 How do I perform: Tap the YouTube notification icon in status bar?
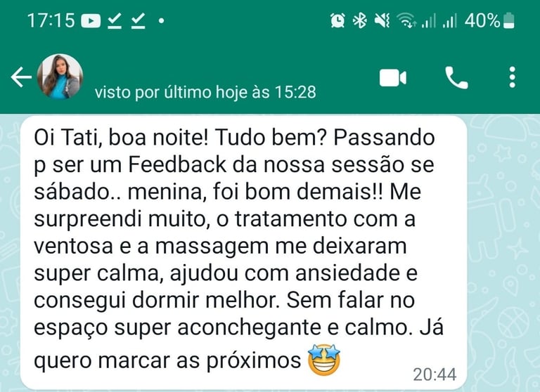91,21
